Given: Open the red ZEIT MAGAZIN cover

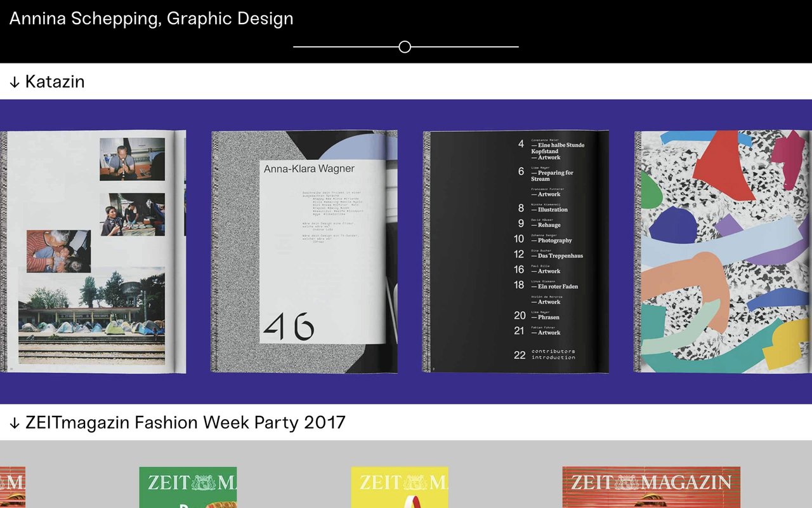Looking at the screenshot, I should [x=652, y=486].
